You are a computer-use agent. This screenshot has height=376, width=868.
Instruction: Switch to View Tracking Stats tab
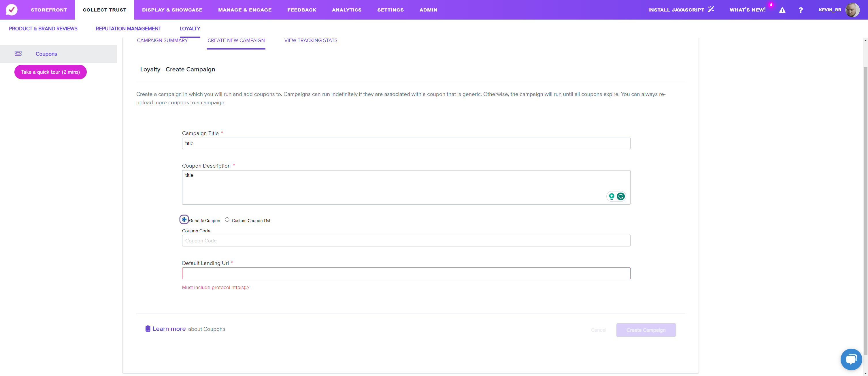[311, 40]
